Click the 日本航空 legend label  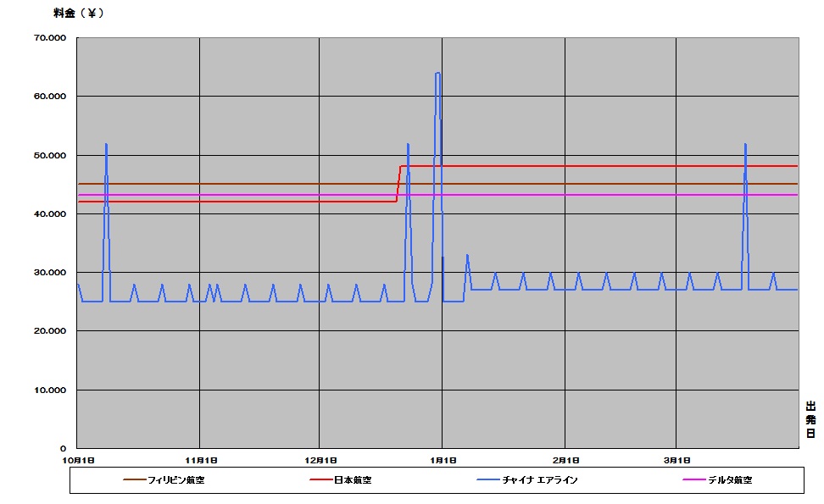click(x=352, y=480)
